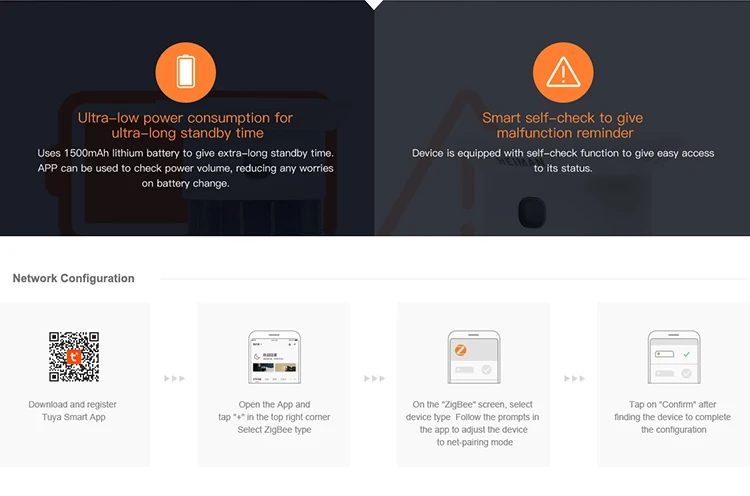Image resolution: width=750 pixels, height=496 pixels.
Task: Click the orange battery icon
Action: [x=186, y=72]
